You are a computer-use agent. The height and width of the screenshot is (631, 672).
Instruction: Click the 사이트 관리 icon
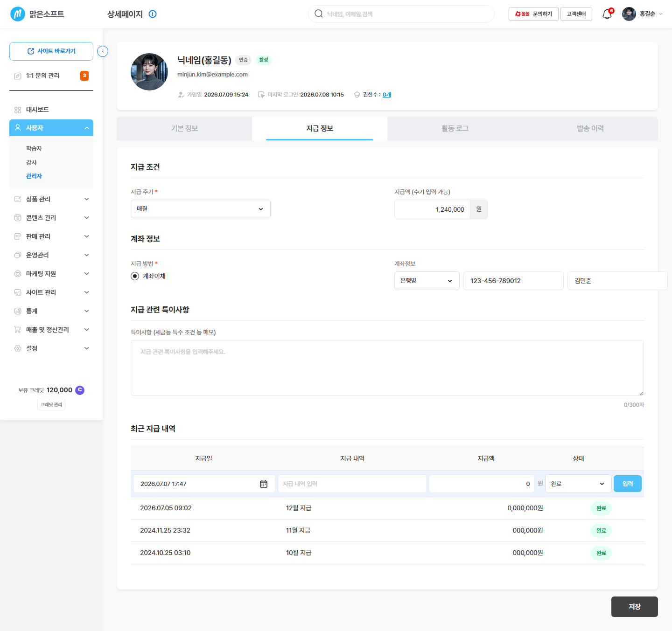18,292
